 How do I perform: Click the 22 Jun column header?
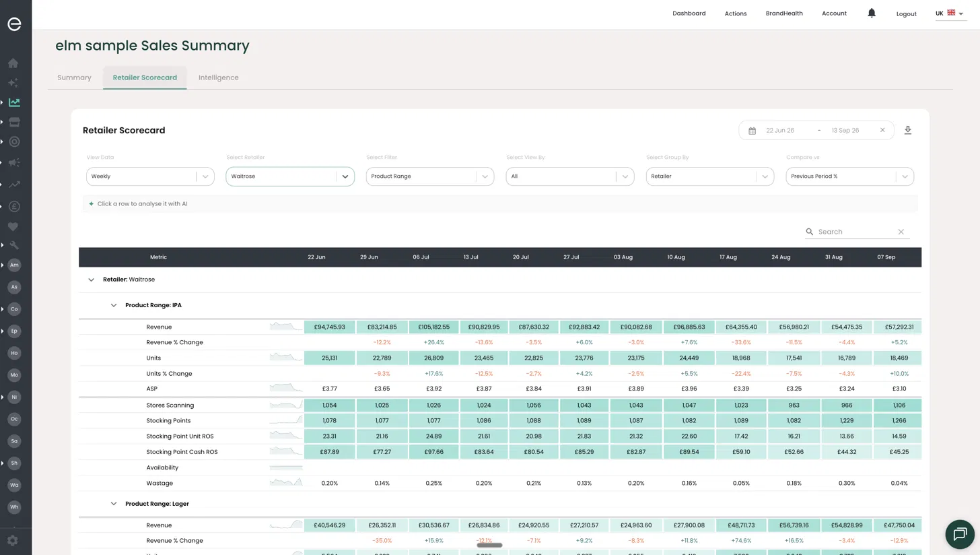coord(316,257)
